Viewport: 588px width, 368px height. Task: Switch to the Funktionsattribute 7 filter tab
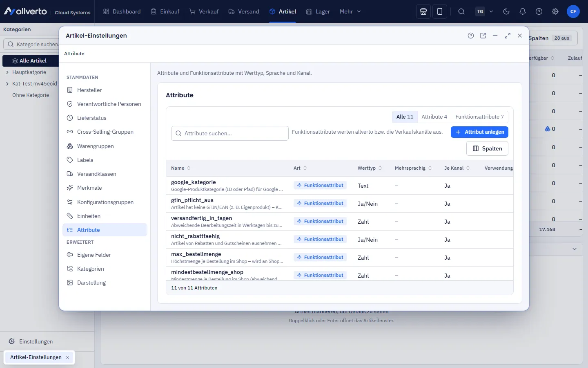point(479,117)
